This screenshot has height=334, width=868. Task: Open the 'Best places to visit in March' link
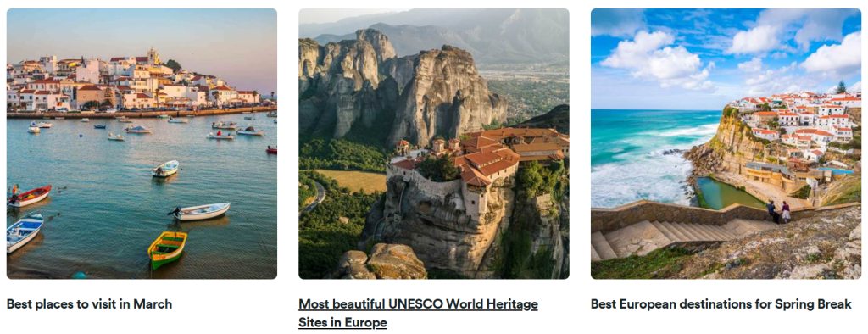89,304
